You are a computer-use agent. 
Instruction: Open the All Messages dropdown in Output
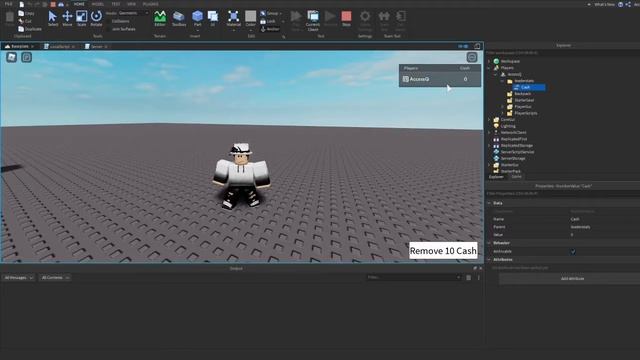(18, 278)
